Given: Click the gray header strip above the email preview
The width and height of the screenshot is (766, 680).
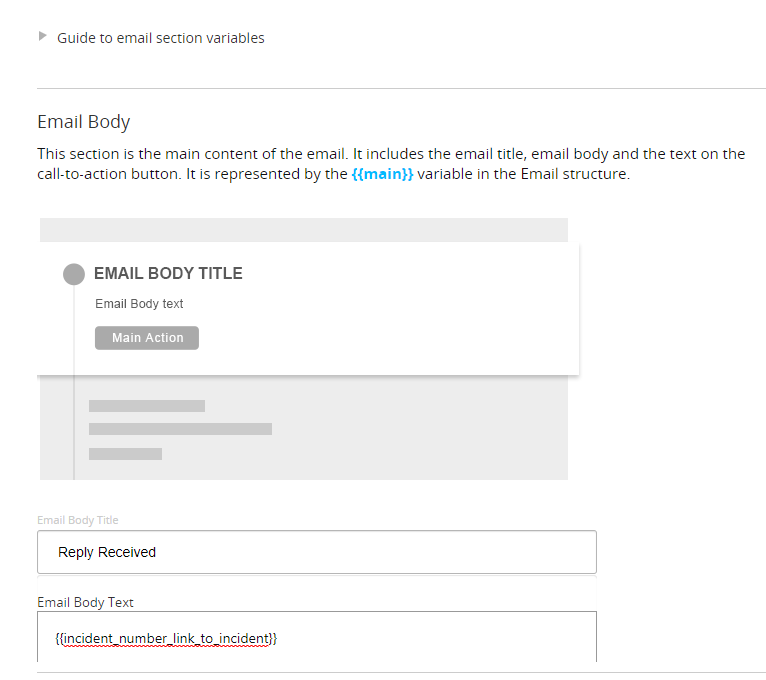Looking at the screenshot, I should click(304, 230).
